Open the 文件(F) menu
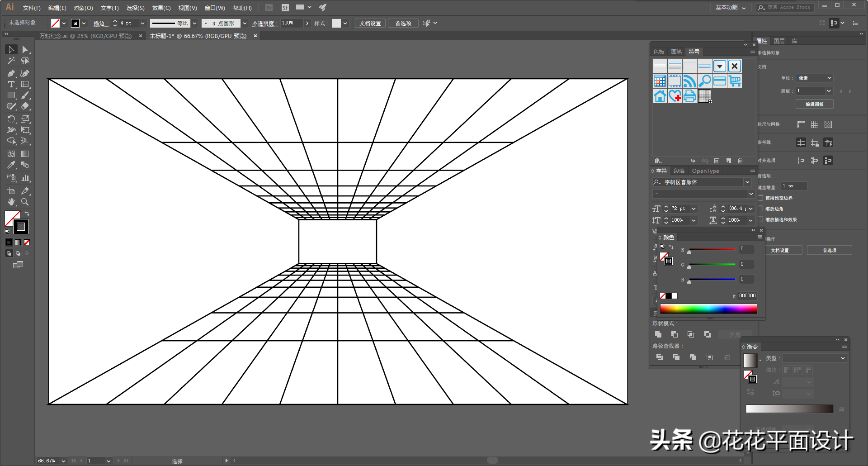The width and height of the screenshot is (868, 466). point(32,8)
